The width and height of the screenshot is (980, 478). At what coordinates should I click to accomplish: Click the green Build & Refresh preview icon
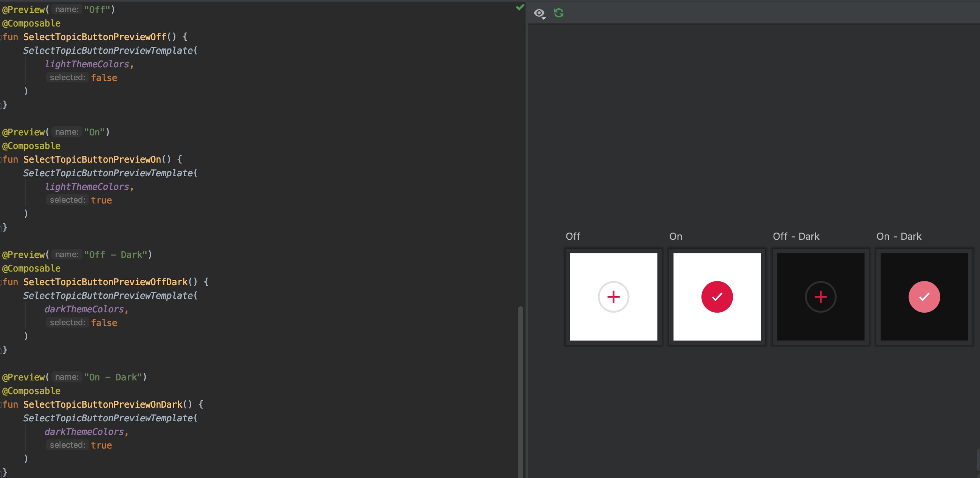click(559, 13)
